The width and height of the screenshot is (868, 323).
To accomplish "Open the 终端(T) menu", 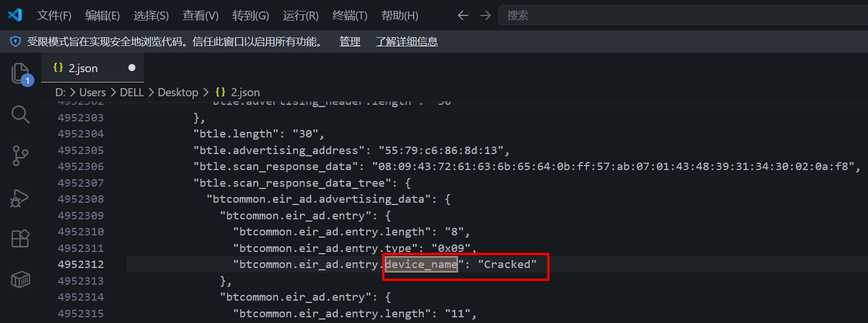I will (x=350, y=15).
